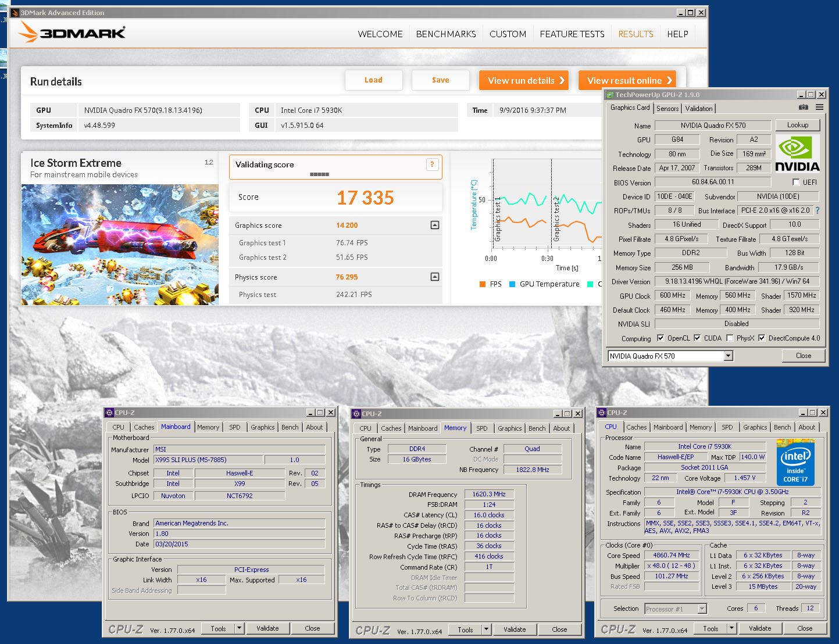Click the Core Voltage value 1.457 V
Image resolution: width=839 pixels, height=644 pixels.
tap(745, 478)
